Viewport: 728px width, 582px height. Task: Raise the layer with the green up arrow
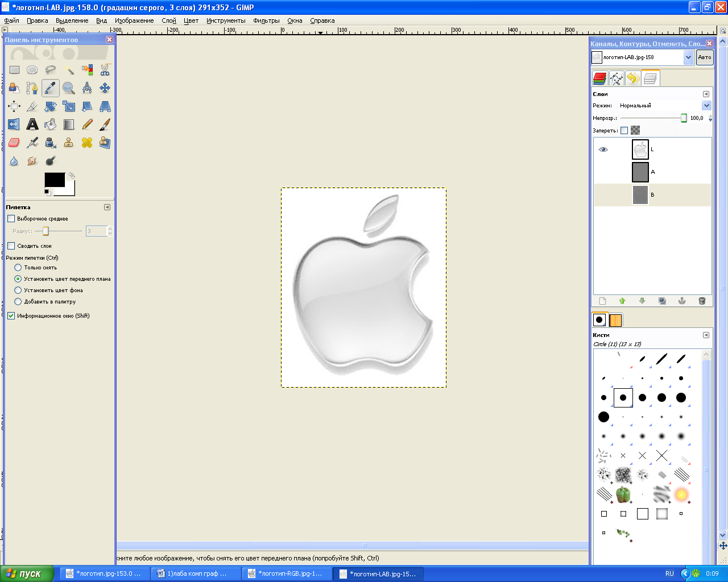pos(622,301)
